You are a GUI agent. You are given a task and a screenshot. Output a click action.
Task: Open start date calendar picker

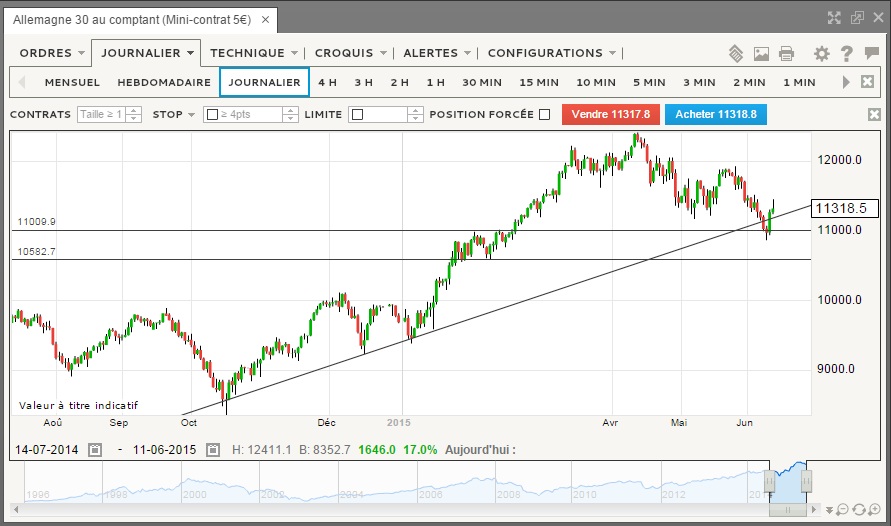coord(95,450)
